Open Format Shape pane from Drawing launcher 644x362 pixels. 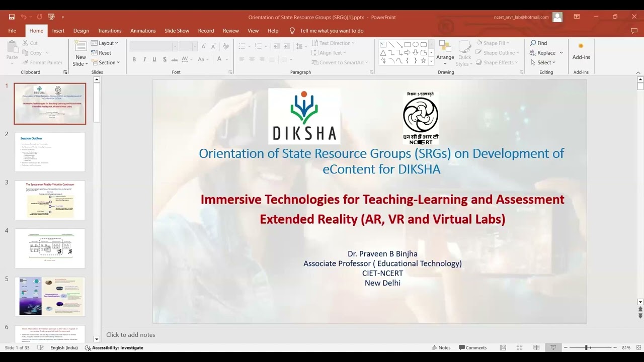point(521,72)
